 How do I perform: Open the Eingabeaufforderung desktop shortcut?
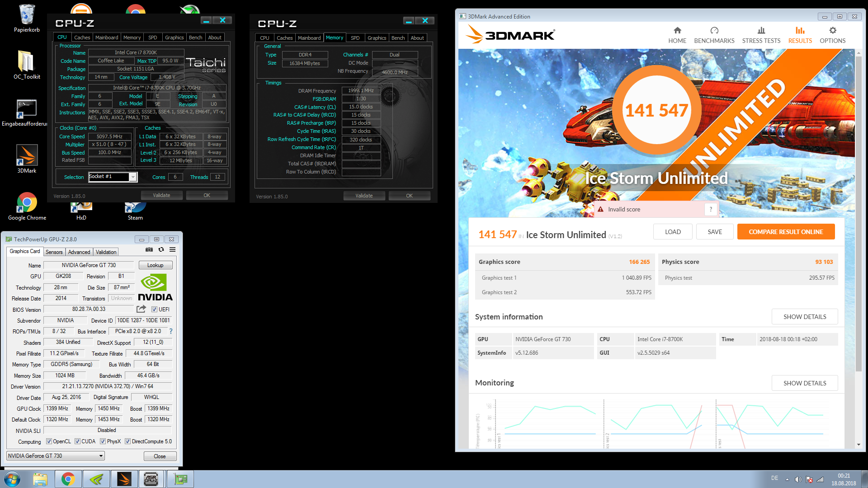[25, 113]
